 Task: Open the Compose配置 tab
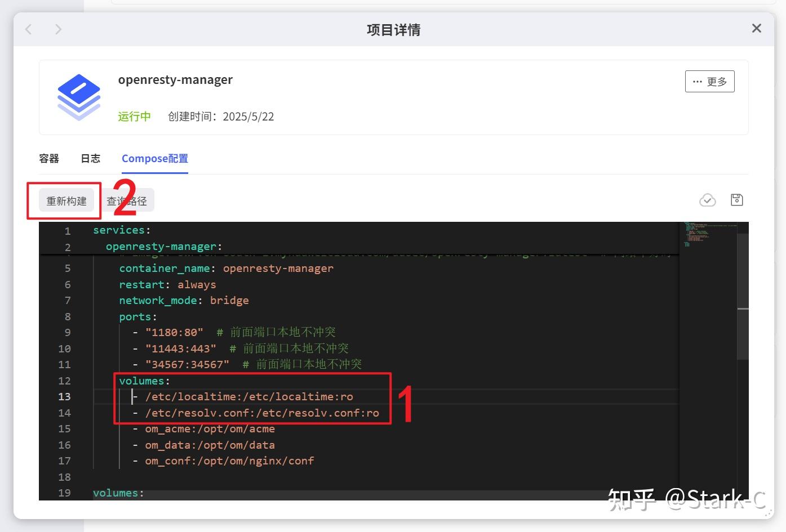pyautogui.click(x=154, y=158)
